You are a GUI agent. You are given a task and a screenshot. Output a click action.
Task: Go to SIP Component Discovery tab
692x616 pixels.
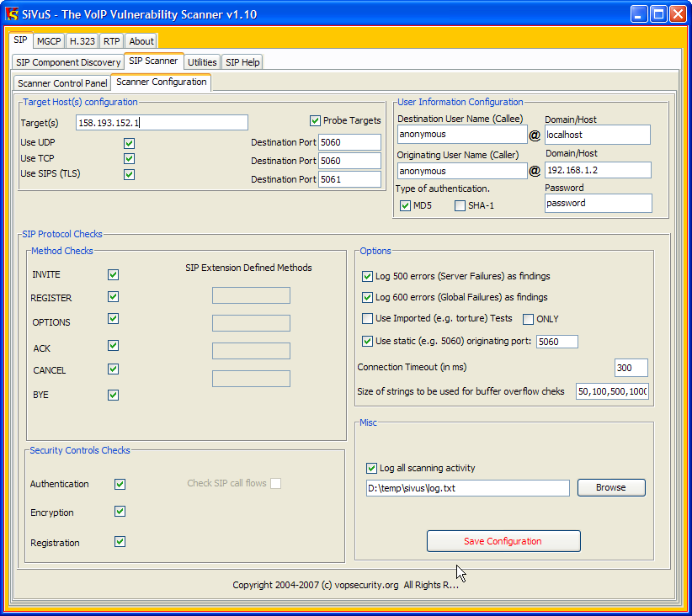point(68,62)
